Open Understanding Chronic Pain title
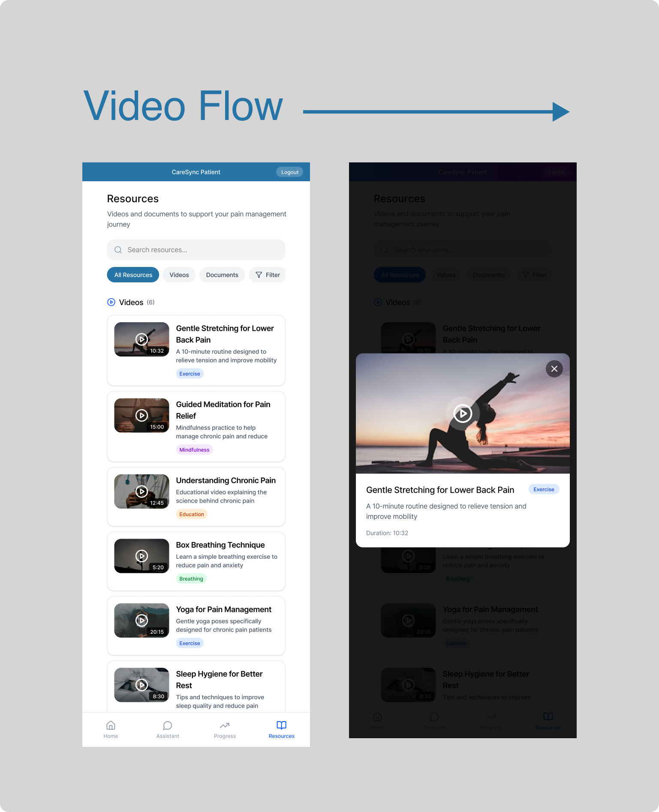 226,480
